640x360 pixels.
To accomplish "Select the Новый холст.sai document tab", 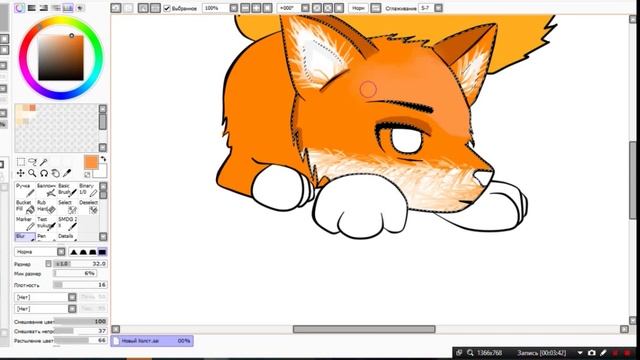I will pyautogui.click(x=152, y=341).
